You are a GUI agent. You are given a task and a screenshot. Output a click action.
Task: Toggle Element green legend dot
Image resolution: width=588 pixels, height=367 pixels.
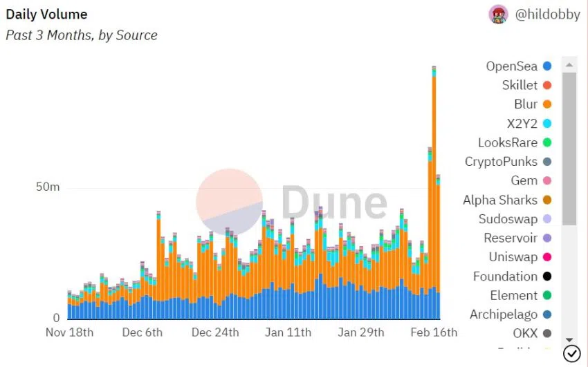pyautogui.click(x=547, y=296)
